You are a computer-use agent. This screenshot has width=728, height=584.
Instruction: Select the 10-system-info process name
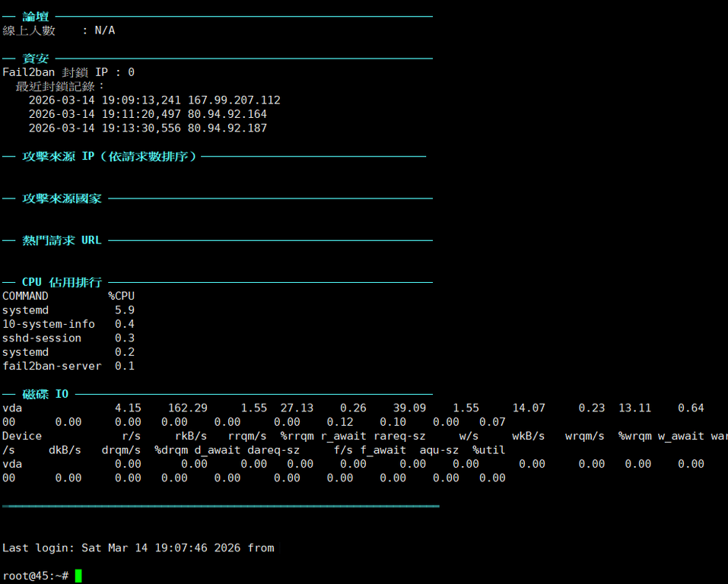(49, 325)
